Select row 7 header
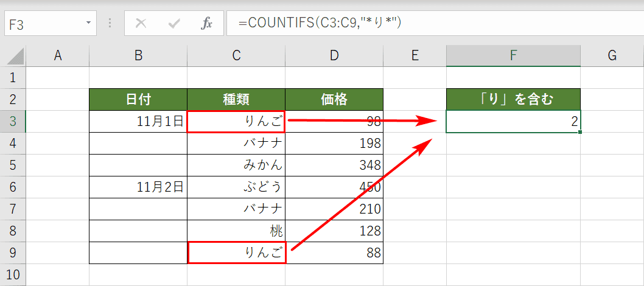The width and height of the screenshot is (644, 286). (x=13, y=209)
